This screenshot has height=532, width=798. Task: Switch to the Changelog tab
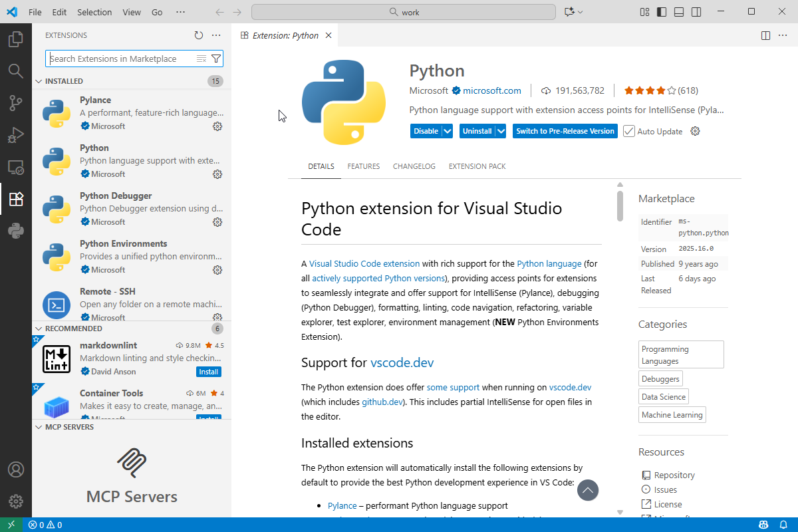[x=414, y=166]
